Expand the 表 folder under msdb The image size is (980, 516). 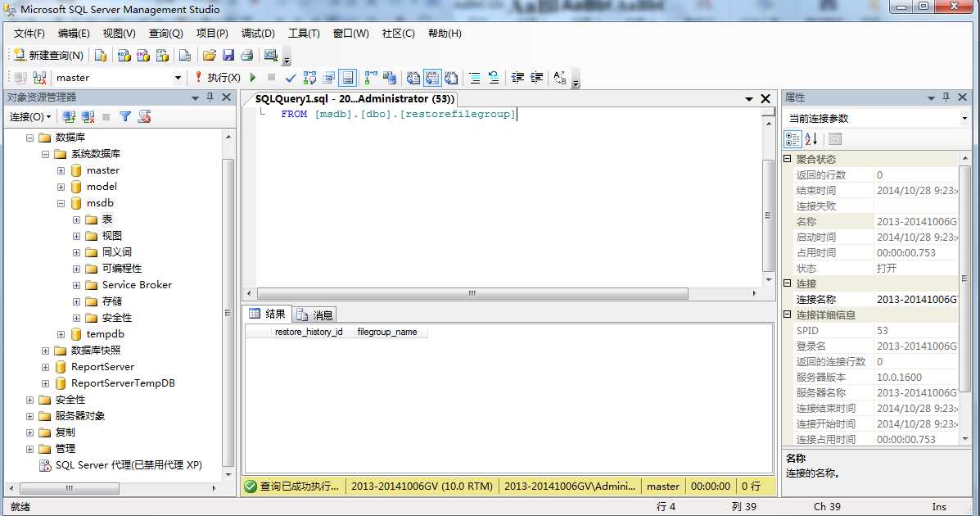(x=76, y=220)
